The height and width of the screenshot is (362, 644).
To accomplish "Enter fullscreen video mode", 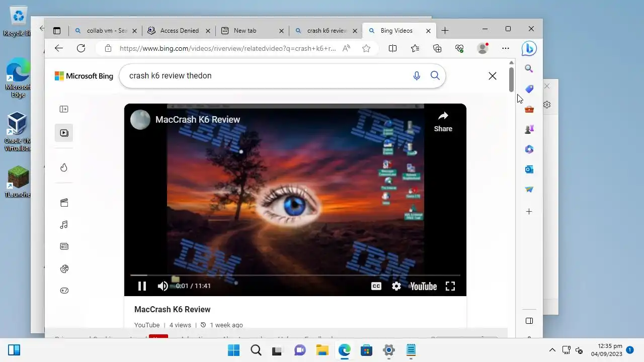I will [450, 286].
